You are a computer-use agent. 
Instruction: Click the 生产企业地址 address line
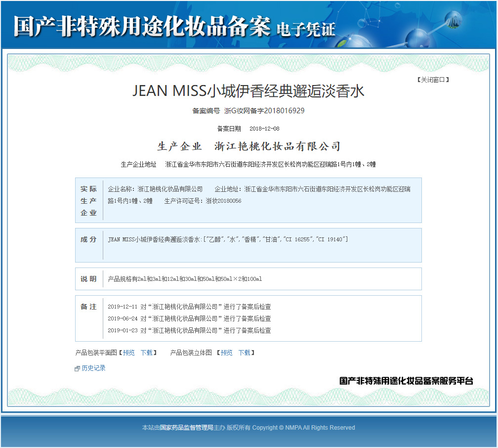[249, 164]
